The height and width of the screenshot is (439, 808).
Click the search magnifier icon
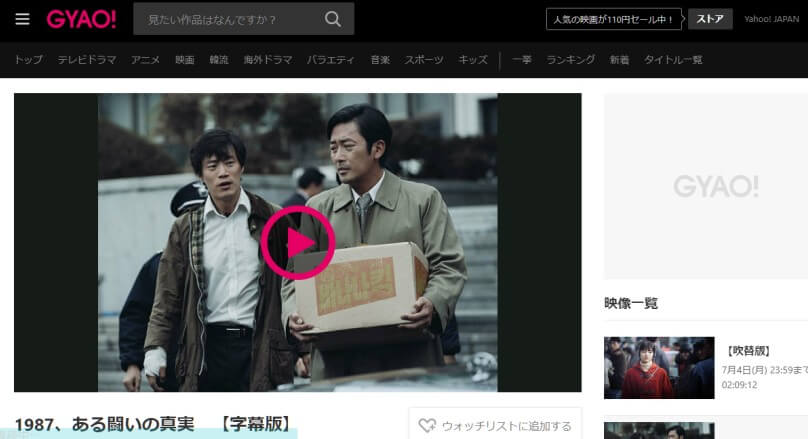333,20
